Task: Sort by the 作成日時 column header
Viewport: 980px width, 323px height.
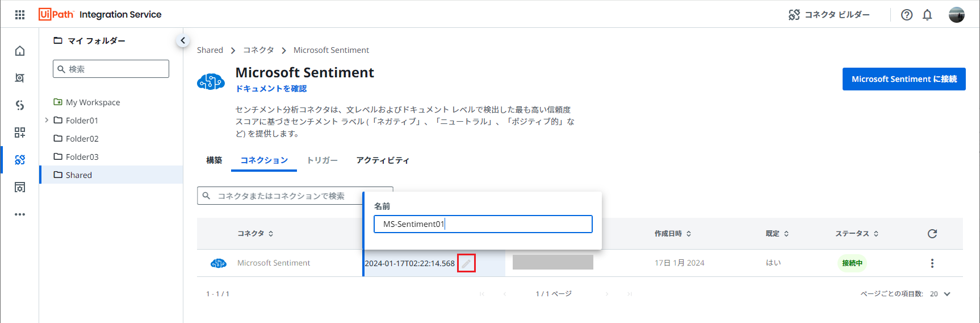Action: point(673,234)
